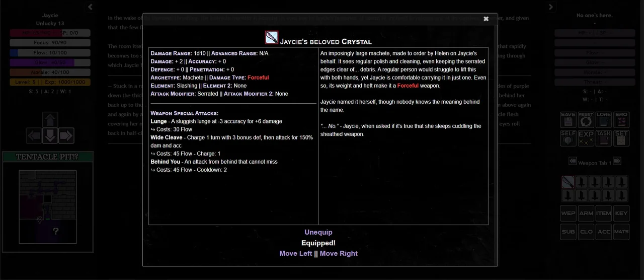Screen dimensions: 644x280
Task: Open the EXP panel icon
Action: [586, 138]
